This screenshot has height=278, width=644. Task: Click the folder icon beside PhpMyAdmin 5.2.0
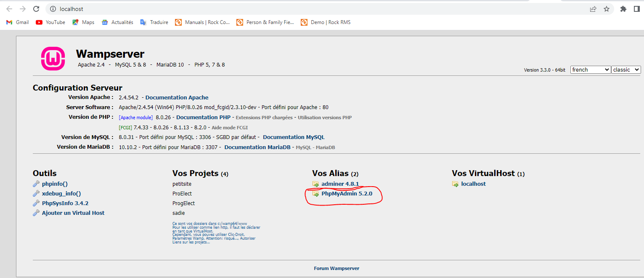(315, 194)
